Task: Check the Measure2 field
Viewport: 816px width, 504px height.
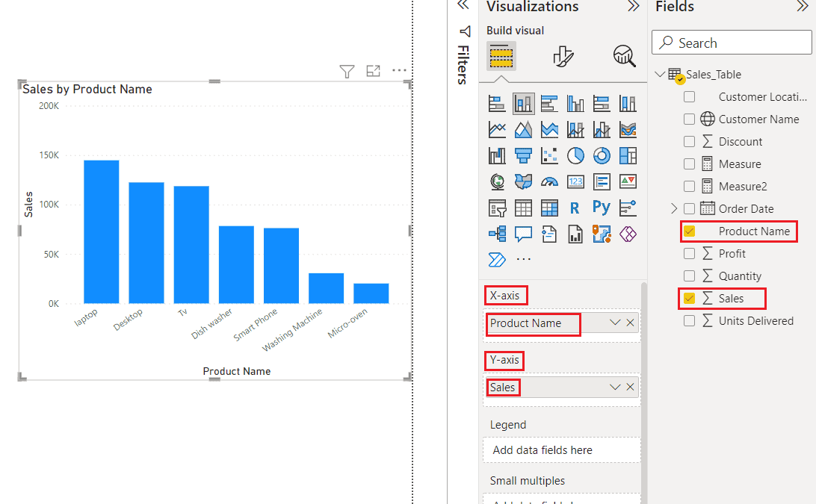Action: pos(689,186)
